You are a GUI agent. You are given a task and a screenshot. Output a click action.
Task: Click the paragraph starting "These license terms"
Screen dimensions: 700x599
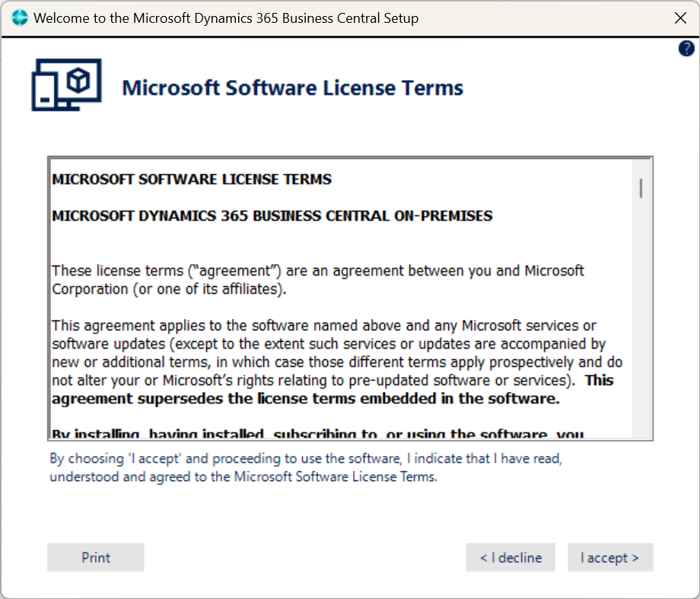[317, 271]
